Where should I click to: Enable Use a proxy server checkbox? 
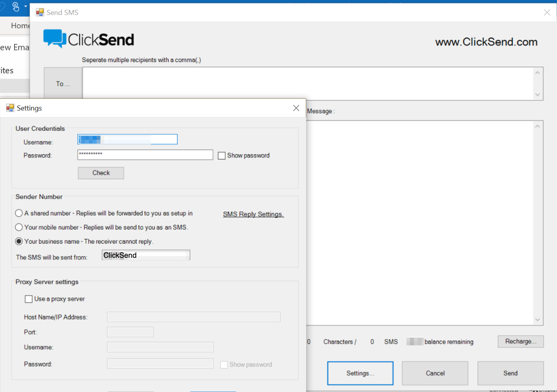29,299
